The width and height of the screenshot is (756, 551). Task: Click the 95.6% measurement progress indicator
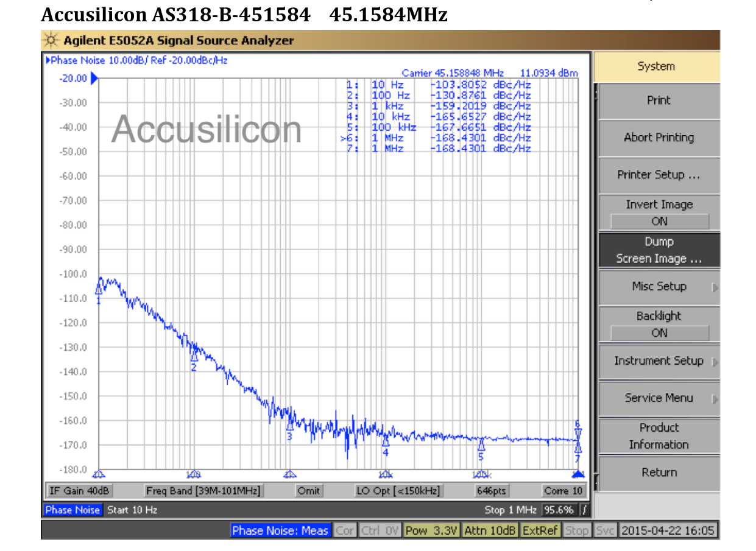click(559, 510)
